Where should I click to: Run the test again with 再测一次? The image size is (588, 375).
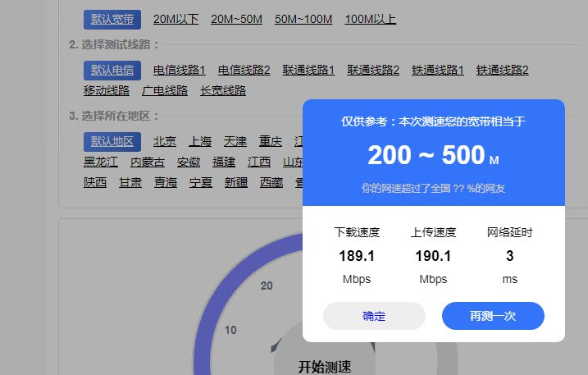(493, 316)
